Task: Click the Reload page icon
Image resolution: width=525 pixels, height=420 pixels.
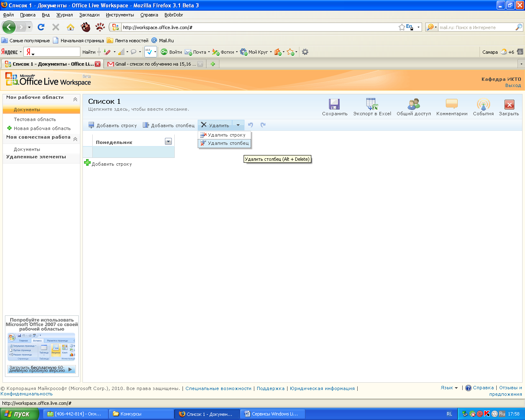Action: pos(41,27)
